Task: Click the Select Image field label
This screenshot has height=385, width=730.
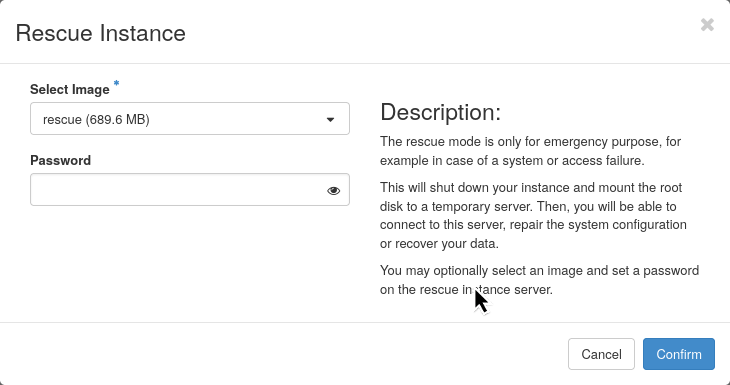Action: (x=70, y=89)
